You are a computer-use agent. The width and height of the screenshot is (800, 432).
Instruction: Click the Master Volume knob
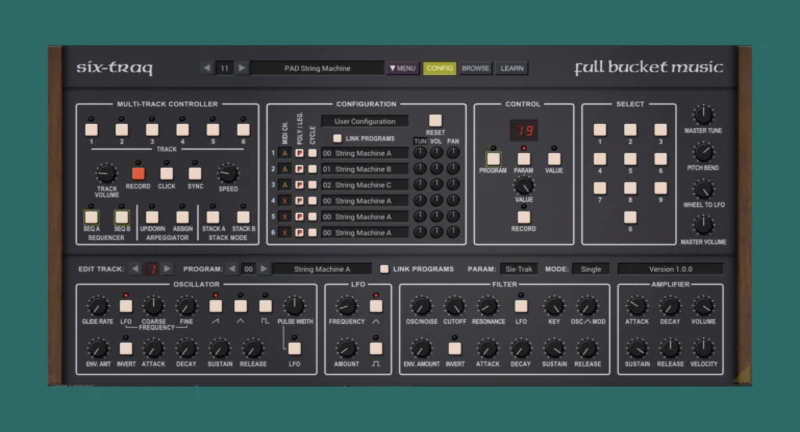(703, 225)
